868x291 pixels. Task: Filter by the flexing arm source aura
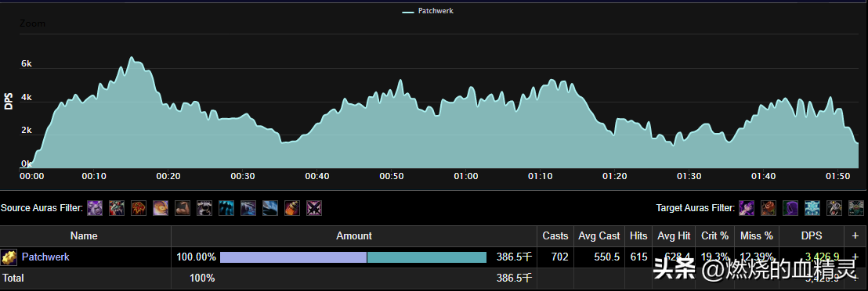pos(183,208)
